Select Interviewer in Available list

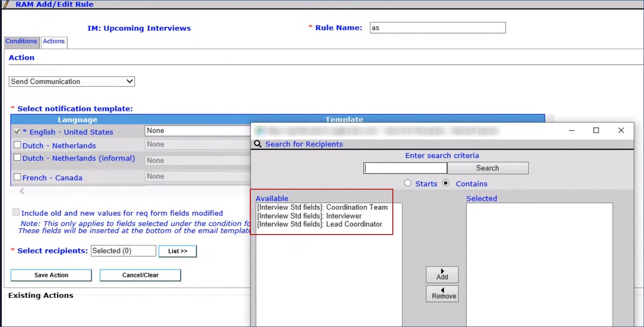point(309,216)
